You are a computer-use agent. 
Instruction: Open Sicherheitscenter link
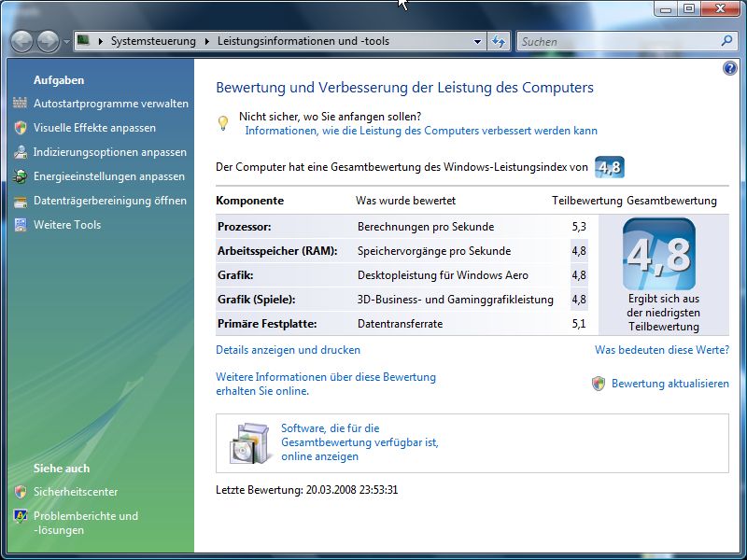pyautogui.click(x=76, y=492)
